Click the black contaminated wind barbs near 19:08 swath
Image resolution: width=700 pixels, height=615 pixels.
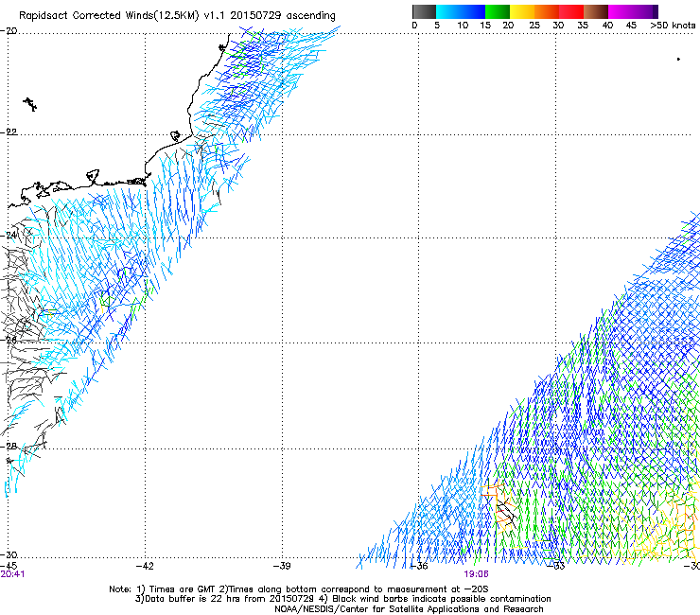(506, 513)
